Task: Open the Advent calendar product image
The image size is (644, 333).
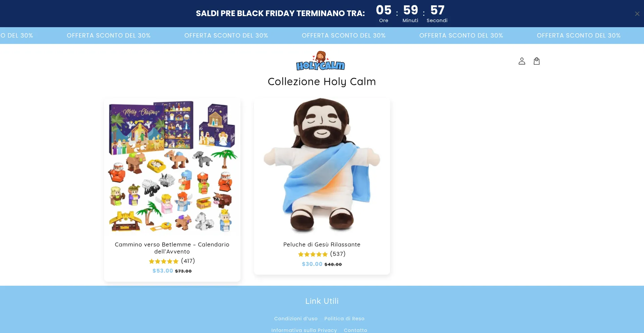Action: (172, 166)
